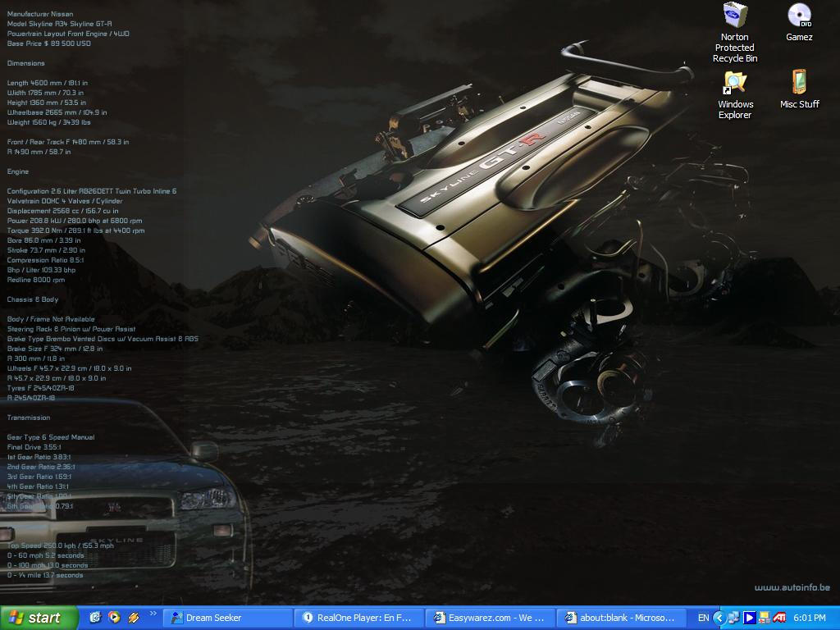840x630 pixels.
Task: Open the ATI tray icon
Action: [x=779, y=618]
